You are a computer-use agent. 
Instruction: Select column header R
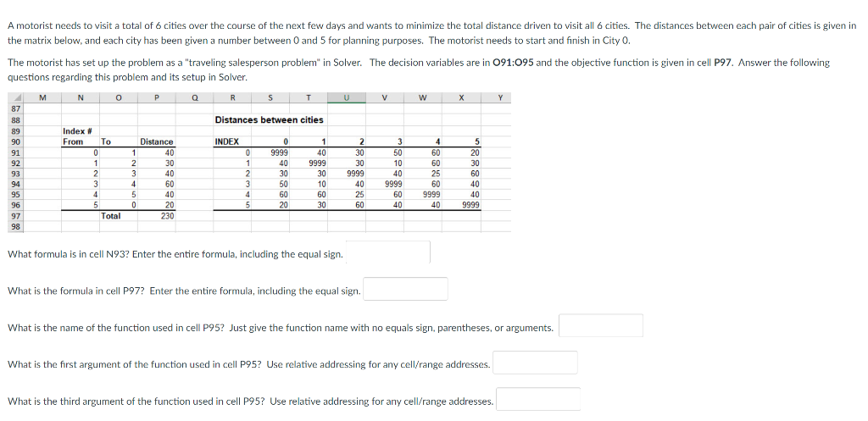click(x=232, y=98)
